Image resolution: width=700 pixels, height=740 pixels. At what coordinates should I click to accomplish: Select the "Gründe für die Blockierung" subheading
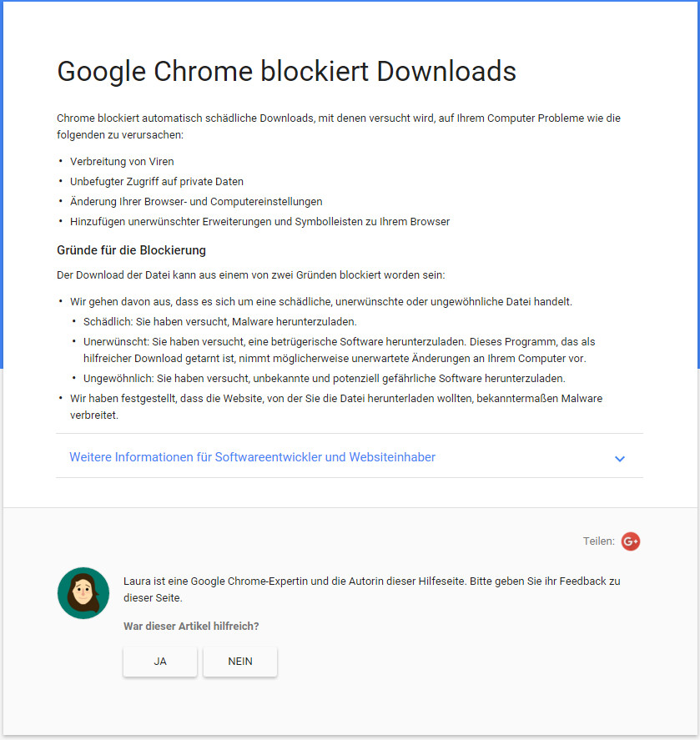(x=131, y=250)
